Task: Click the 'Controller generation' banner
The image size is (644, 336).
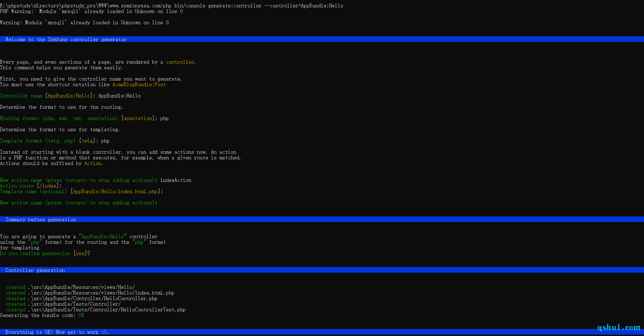Action: (322, 270)
